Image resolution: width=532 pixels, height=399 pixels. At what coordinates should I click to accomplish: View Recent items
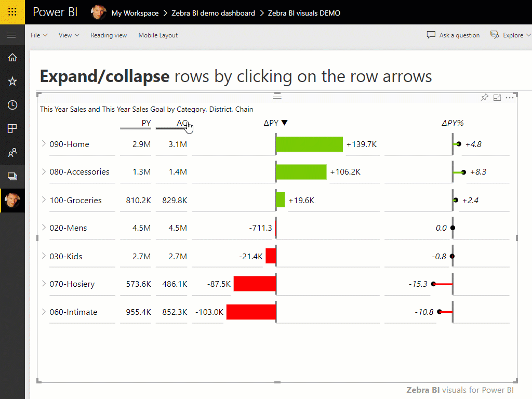point(12,104)
